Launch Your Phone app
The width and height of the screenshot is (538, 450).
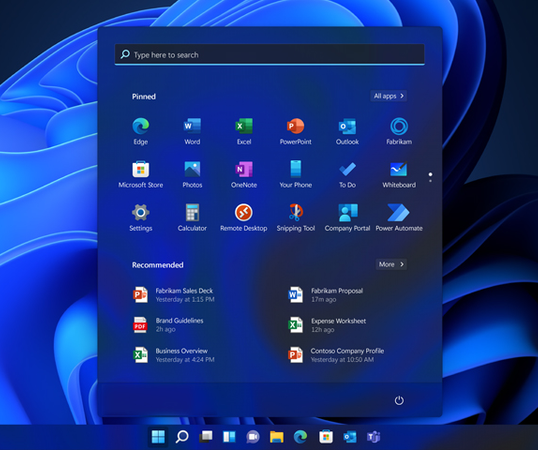coord(295,174)
